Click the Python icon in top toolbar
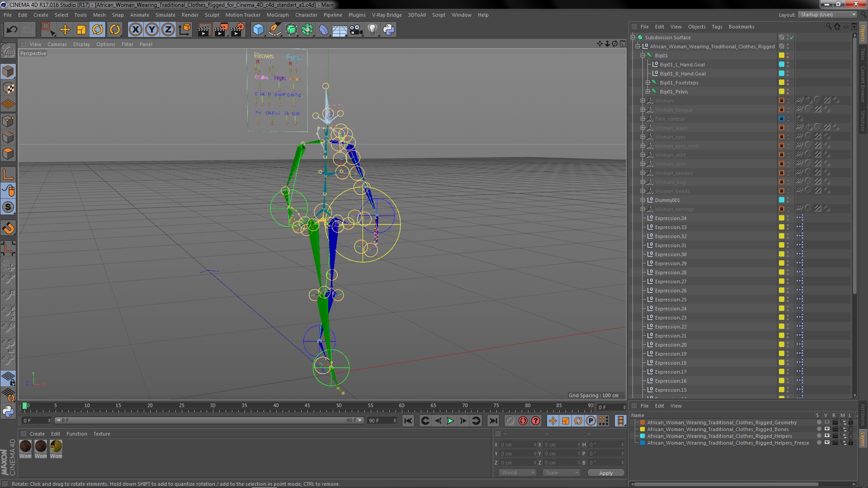 tap(389, 30)
